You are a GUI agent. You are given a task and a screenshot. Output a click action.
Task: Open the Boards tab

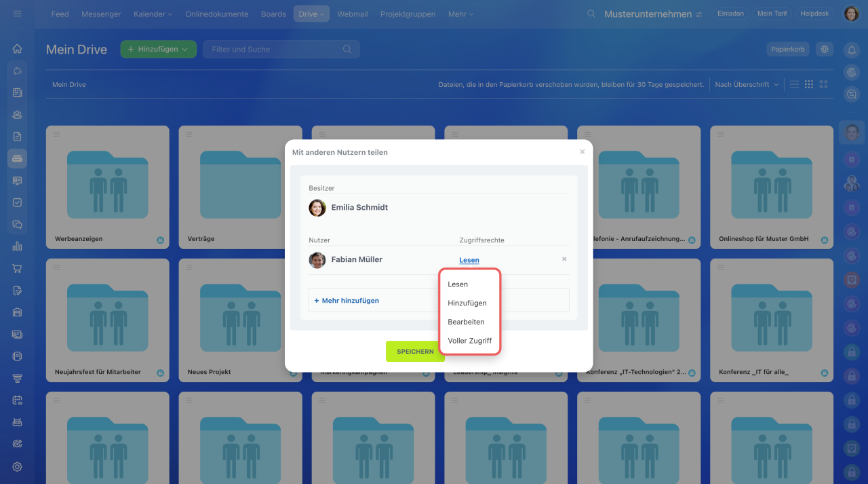[x=273, y=14]
